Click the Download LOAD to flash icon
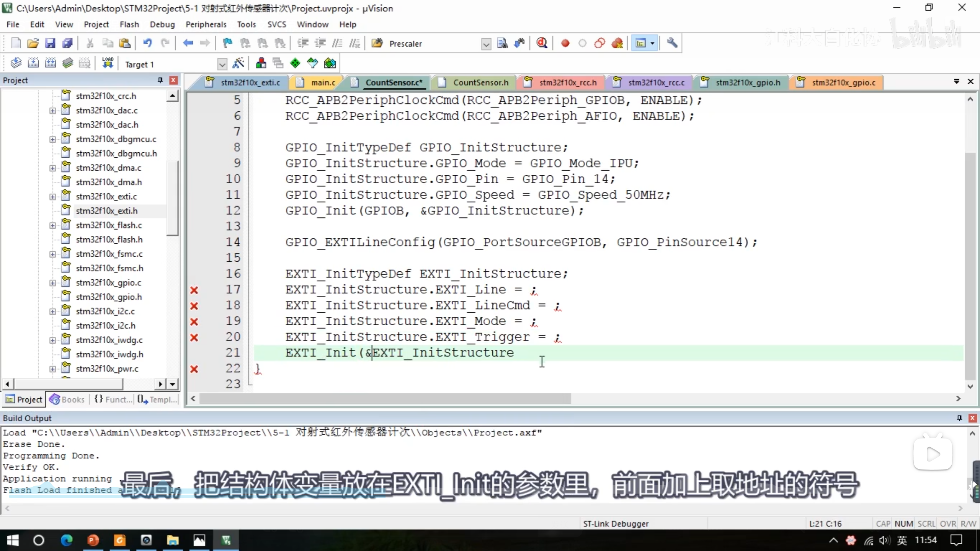The image size is (980, 551). coord(108,63)
